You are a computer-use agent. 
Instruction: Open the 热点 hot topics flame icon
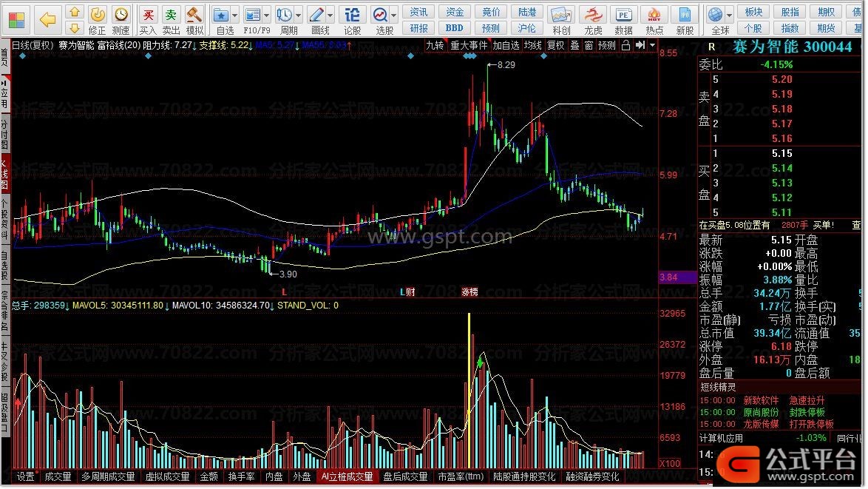click(x=654, y=21)
